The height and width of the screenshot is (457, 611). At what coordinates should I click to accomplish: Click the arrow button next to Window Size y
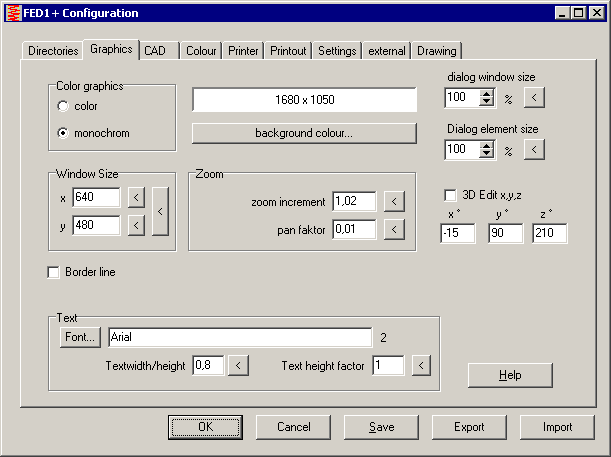click(137, 225)
